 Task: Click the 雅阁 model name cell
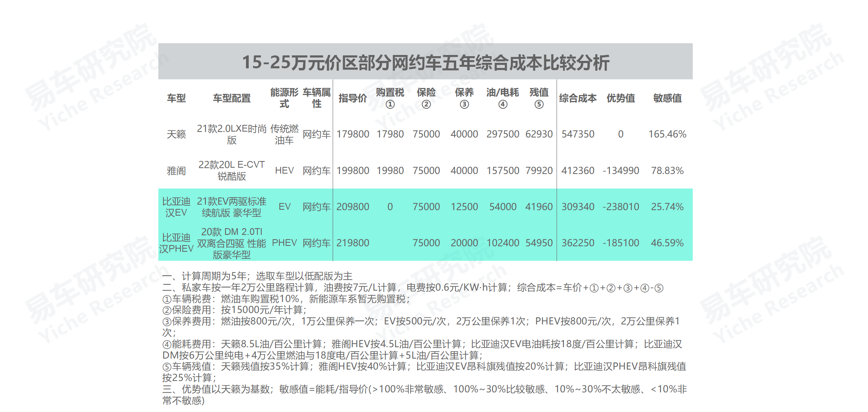[x=176, y=170]
